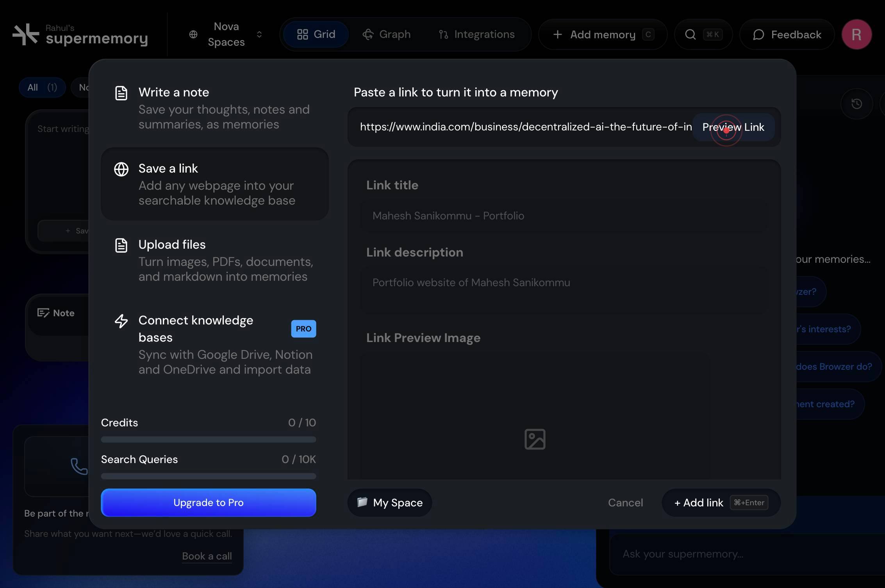Click the user avatar R

856,34
